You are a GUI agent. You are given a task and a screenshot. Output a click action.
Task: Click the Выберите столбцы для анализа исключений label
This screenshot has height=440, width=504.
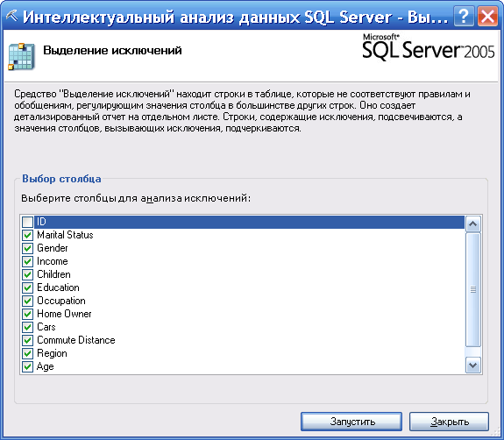(x=136, y=198)
